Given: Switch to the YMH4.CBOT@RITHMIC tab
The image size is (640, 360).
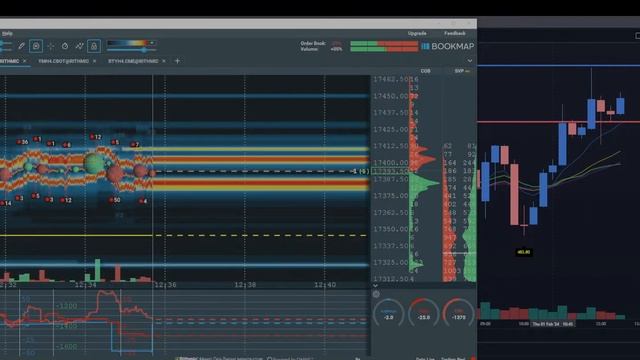Looking at the screenshot, I should point(64,61).
